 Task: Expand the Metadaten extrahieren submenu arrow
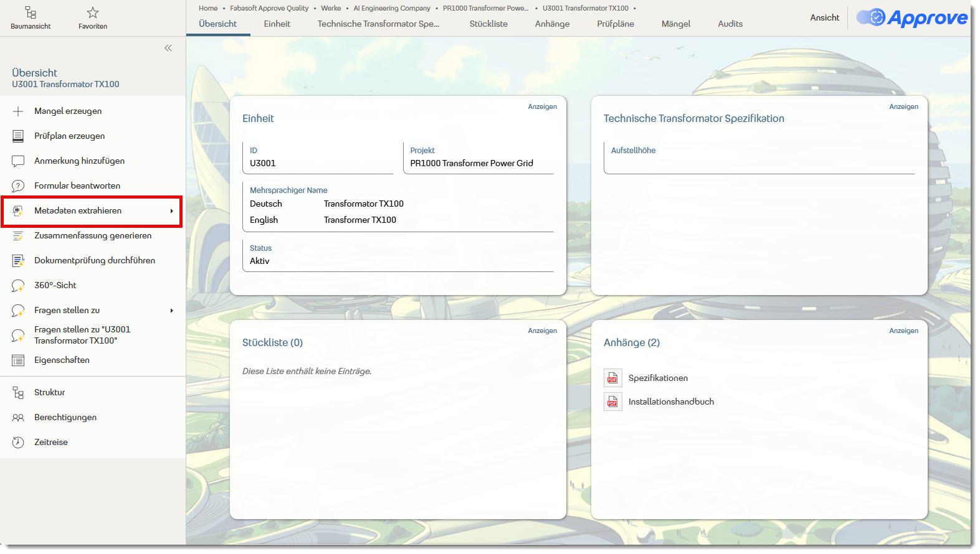[171, 211]
